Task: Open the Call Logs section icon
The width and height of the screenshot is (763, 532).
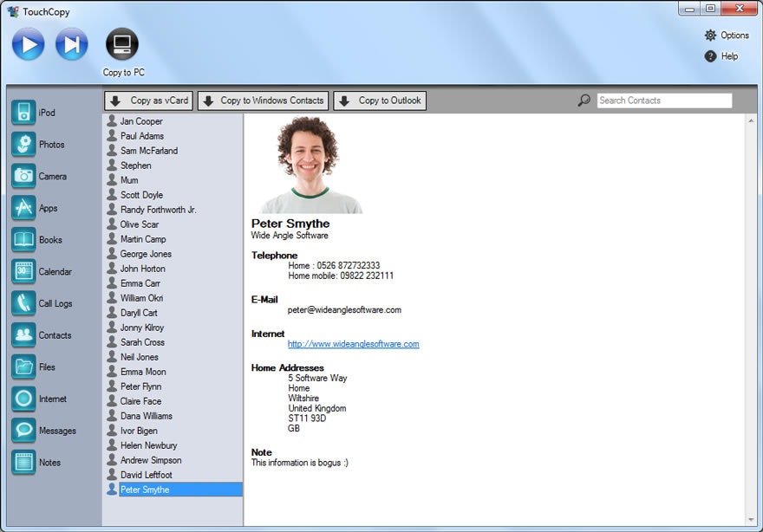Action: point(23,303)
